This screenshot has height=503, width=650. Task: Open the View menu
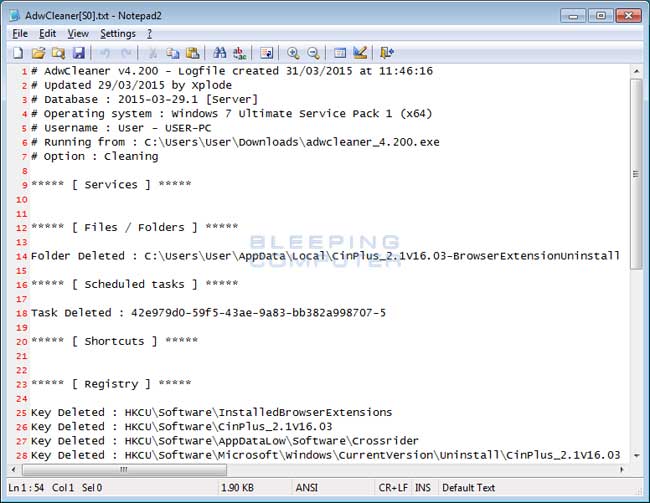point(77,34)
